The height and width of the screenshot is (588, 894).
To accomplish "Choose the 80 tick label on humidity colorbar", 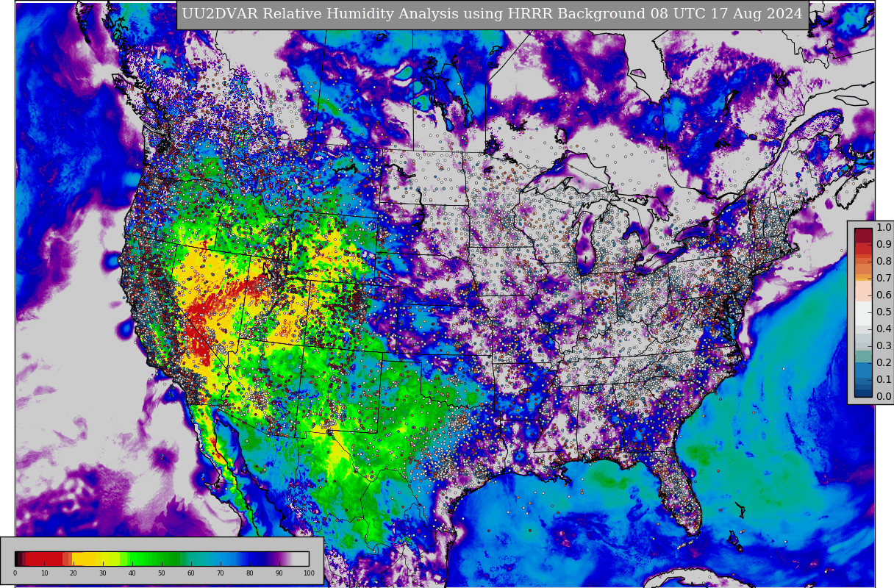I will 250,573.
